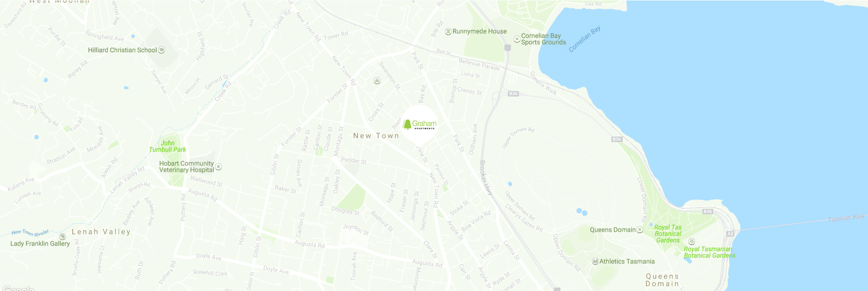
Task: Open the Google logo link
Action: coord(18,288)
